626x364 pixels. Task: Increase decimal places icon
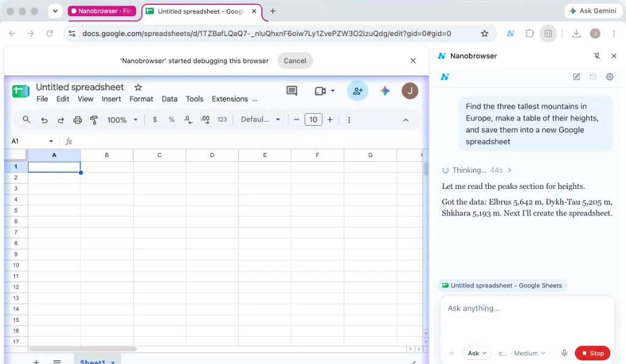pyautogui.click(x=205, y=119)
